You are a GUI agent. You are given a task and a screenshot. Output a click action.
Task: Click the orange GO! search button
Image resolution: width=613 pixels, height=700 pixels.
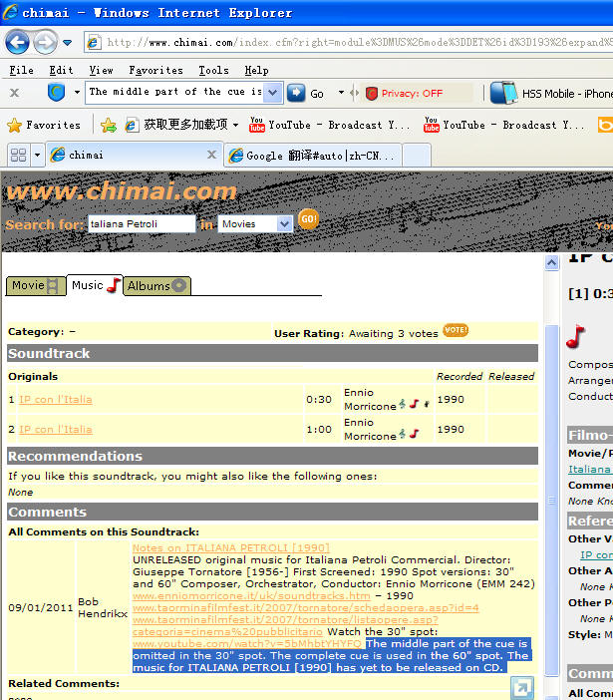click(308, 219)
